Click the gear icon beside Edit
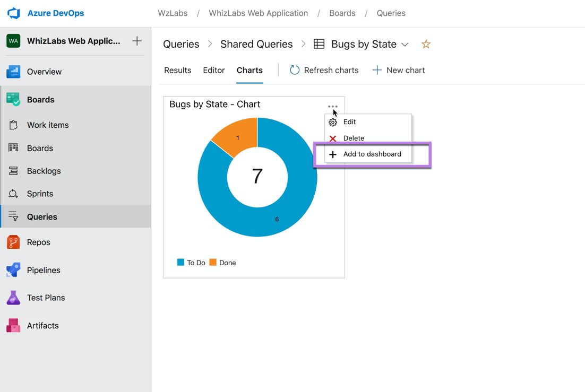 (x=333, y=122)
